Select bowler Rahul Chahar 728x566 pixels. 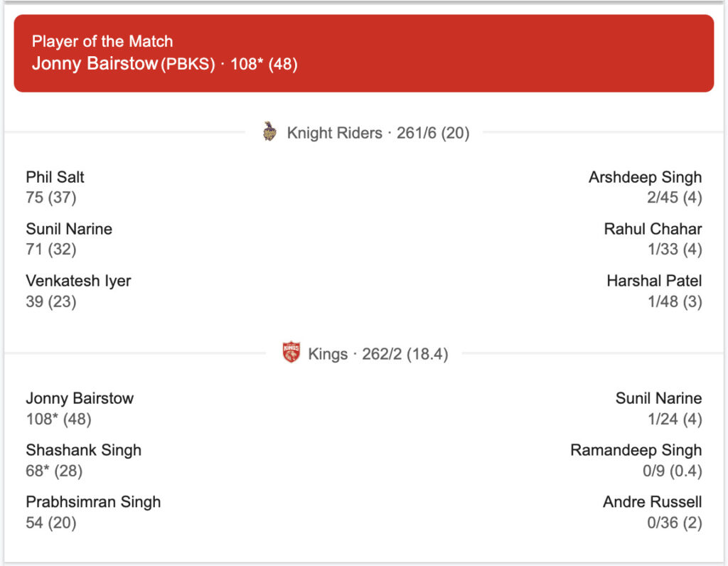click(x=653, y=229)
